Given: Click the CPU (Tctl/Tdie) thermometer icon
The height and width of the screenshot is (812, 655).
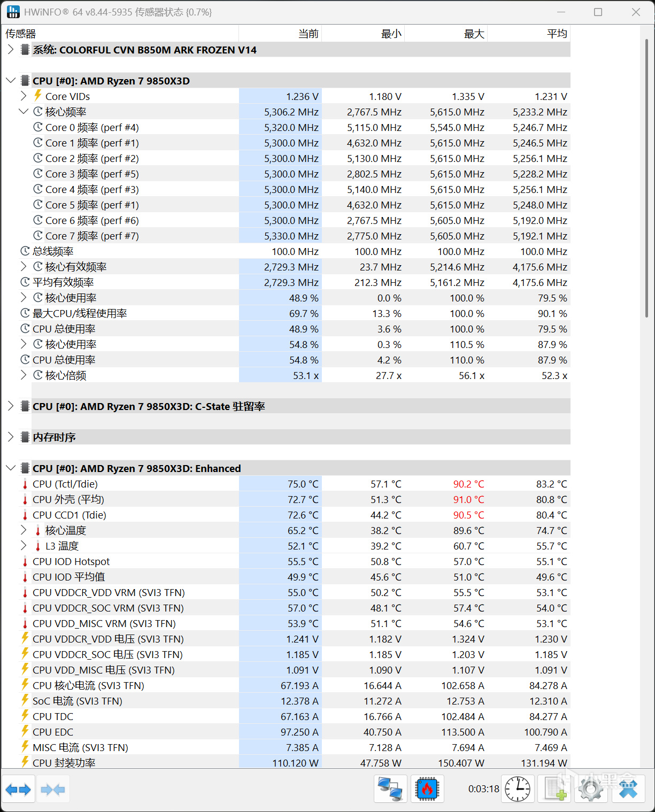Looking at the screenshot, I should pos(25,484).
